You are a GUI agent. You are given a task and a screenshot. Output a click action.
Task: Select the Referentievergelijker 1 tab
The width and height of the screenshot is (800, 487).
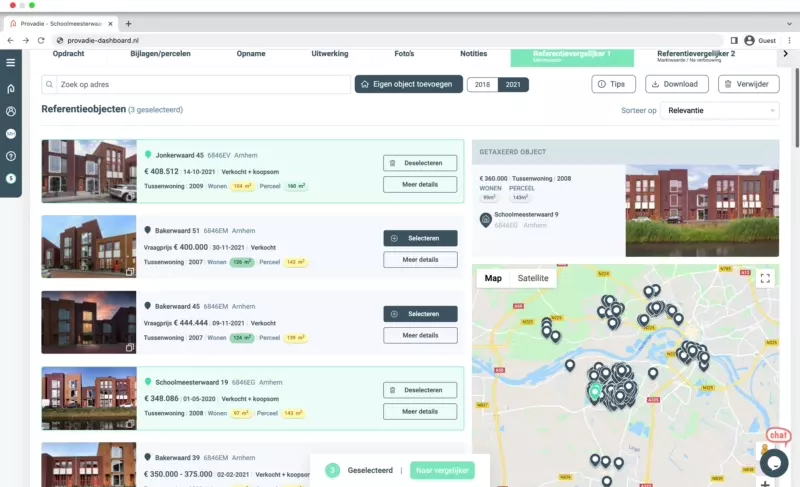coord(572,57)
